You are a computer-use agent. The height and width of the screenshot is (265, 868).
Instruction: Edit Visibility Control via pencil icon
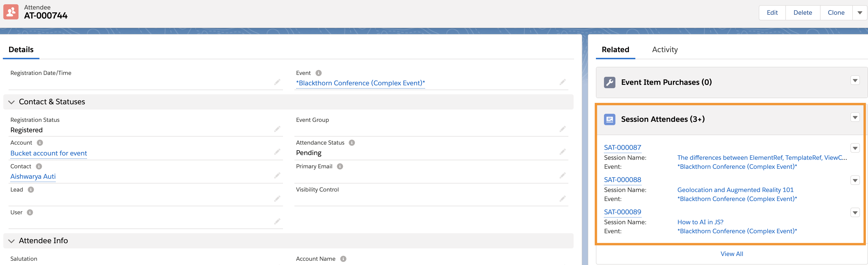point(562,199)
